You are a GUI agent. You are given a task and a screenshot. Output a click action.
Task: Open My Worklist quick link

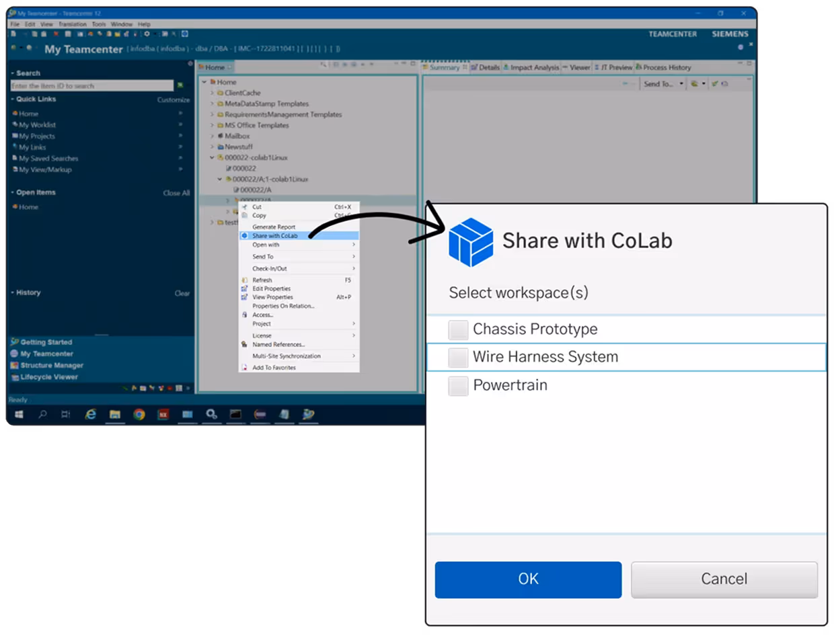(38, 125)
